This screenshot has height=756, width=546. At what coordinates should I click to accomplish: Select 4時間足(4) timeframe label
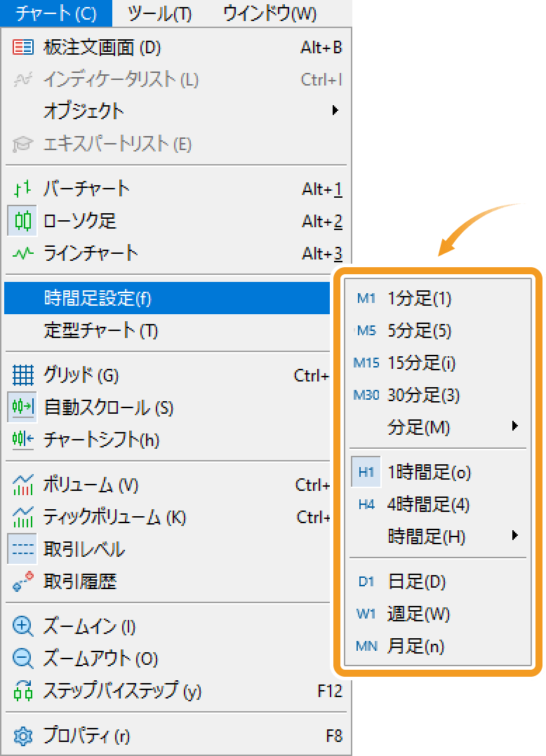click(x=428, y=504)
